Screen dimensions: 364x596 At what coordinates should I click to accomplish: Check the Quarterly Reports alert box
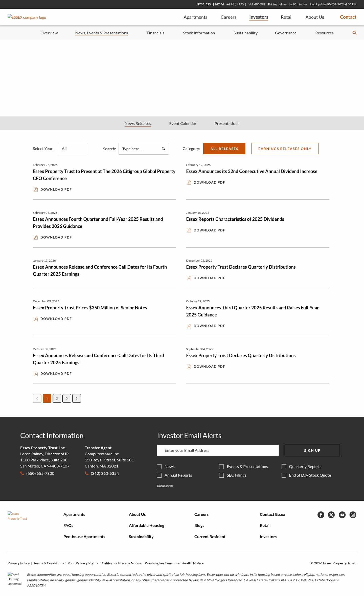pyautogui.click(x=284, y=467)
